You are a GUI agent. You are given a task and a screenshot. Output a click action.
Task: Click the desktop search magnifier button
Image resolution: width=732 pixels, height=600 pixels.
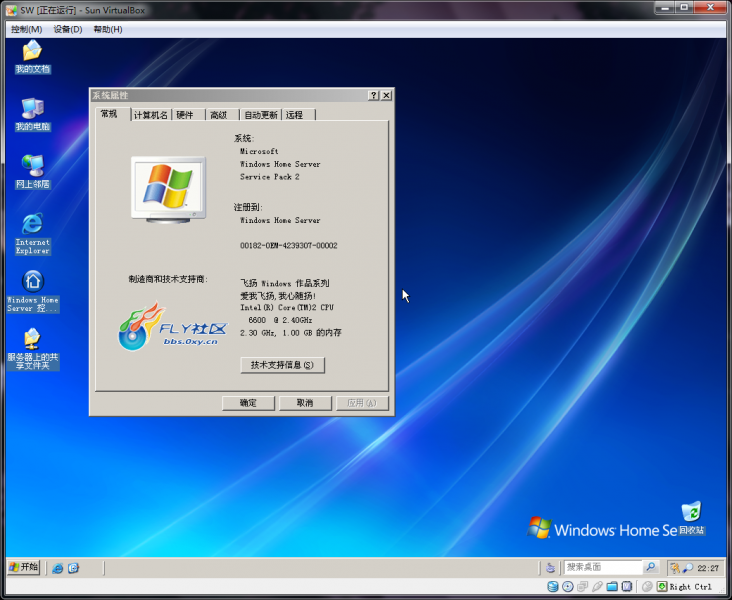tap(650, 567)
